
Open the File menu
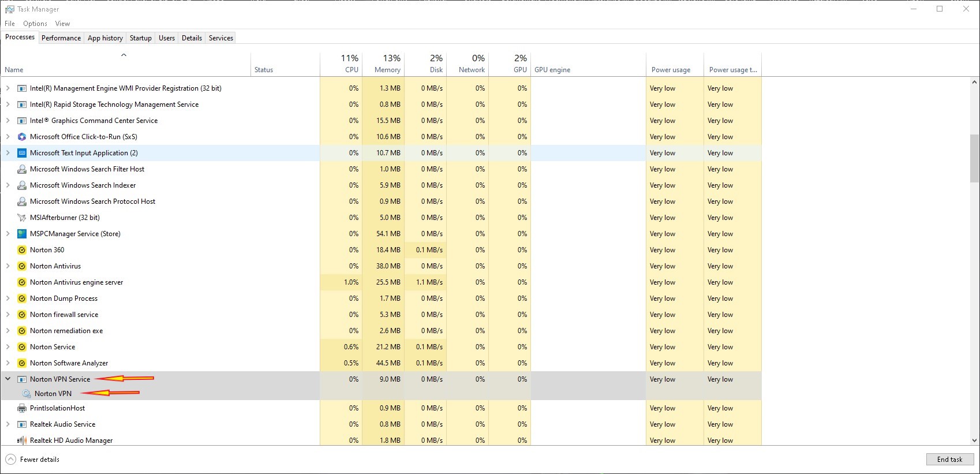click(x=10, y=24)
